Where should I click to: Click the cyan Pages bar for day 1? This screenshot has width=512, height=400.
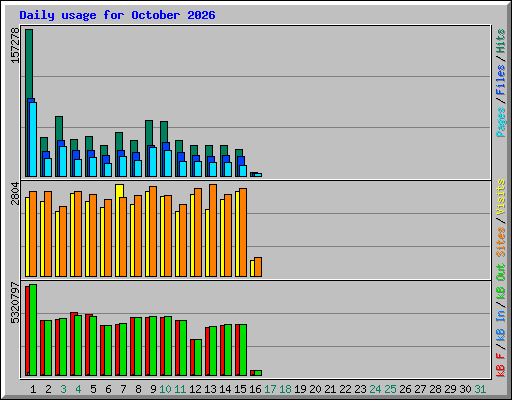pos(33,139)
